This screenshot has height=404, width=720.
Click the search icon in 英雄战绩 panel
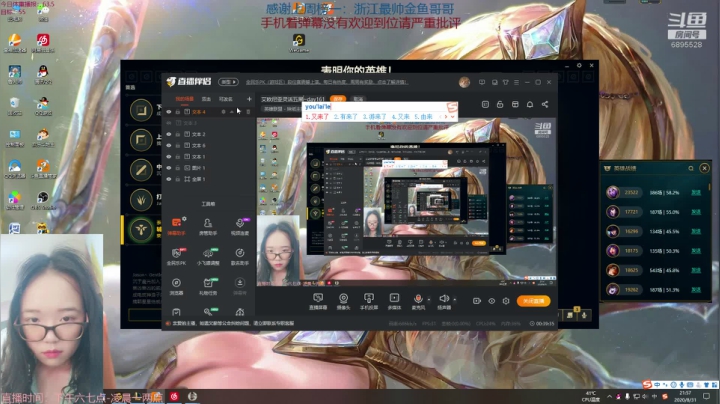691,168
